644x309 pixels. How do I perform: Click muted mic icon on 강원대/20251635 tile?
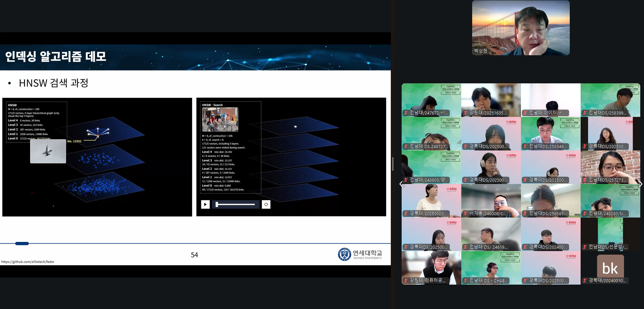coord(465,113)
